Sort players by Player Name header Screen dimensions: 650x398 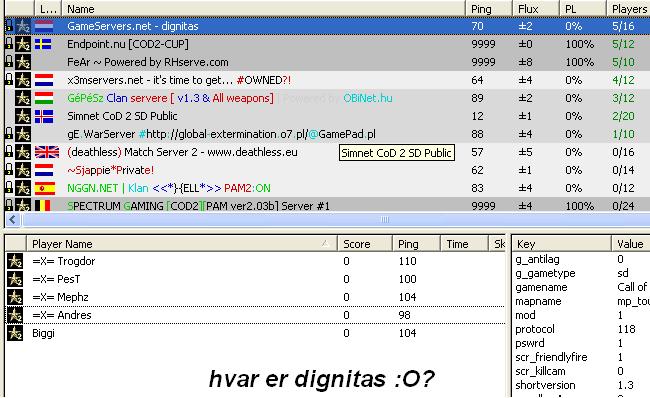(182, 244)
